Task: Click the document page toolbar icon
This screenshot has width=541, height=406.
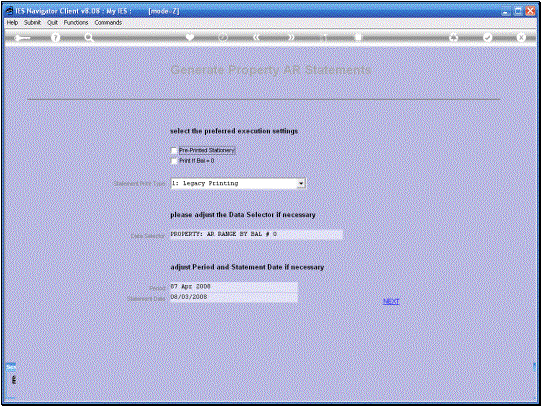Action: tap(358, 37)
